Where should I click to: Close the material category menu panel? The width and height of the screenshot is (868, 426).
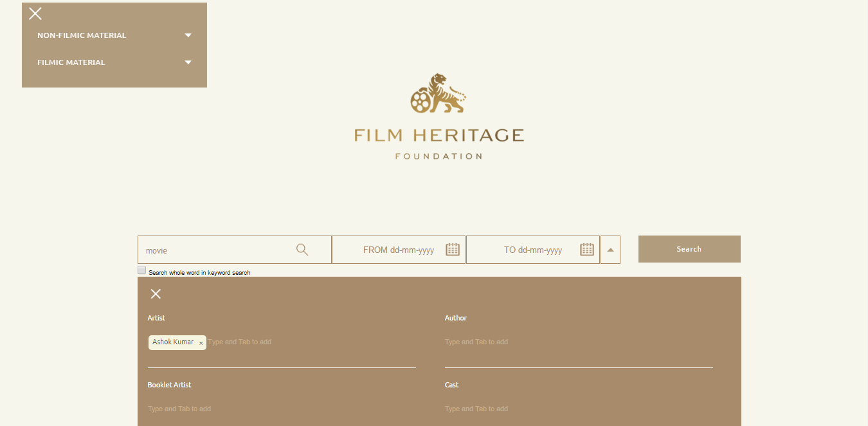(x=35, y=14)
